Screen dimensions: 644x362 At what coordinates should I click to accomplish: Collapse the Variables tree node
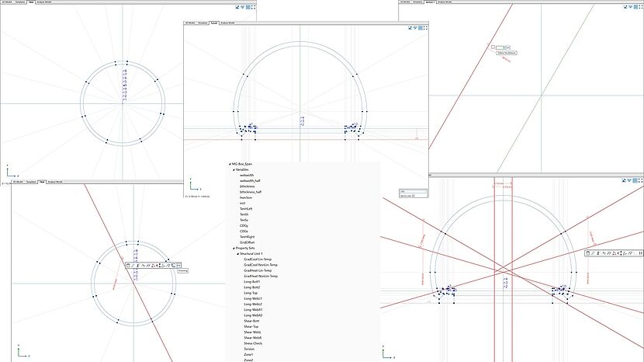pos(234,170)
